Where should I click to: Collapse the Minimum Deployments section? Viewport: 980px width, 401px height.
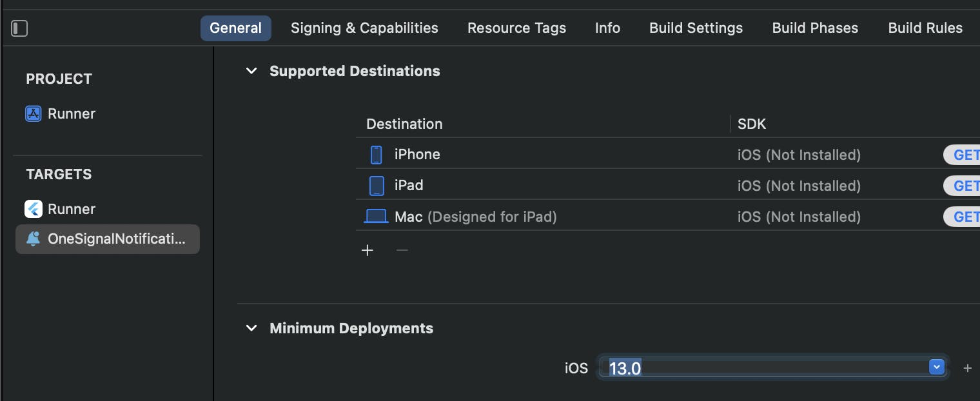251,328
